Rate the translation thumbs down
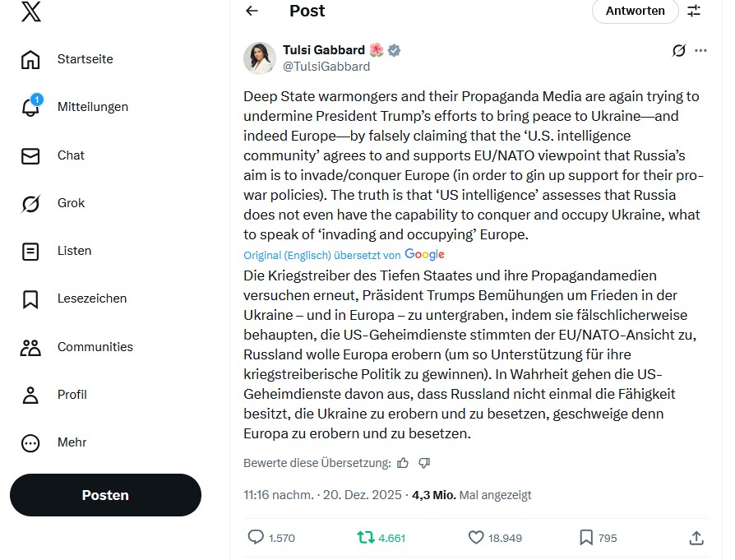Viewport: 735px width, 560px height. (x=424, y=463)
